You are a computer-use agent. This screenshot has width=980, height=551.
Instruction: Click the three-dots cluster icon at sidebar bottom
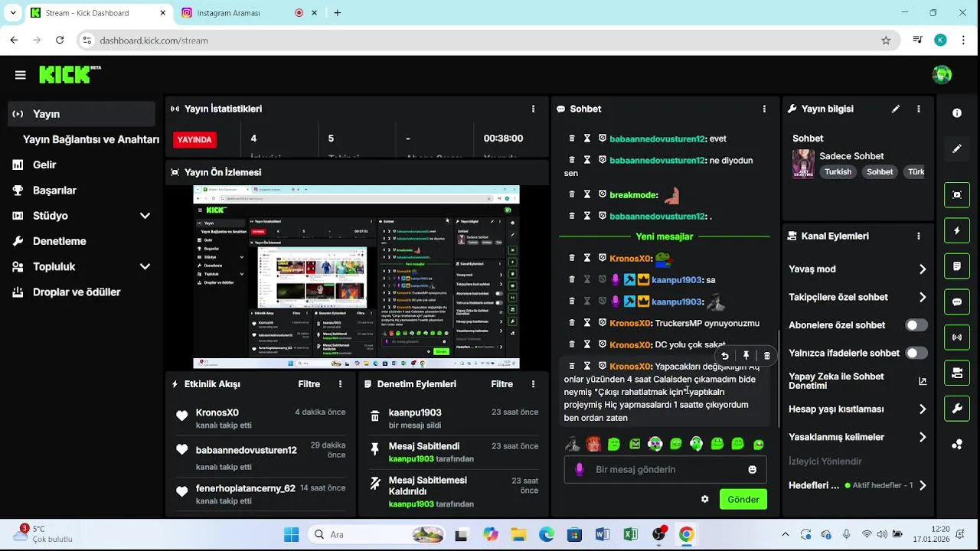click(957, 445)
